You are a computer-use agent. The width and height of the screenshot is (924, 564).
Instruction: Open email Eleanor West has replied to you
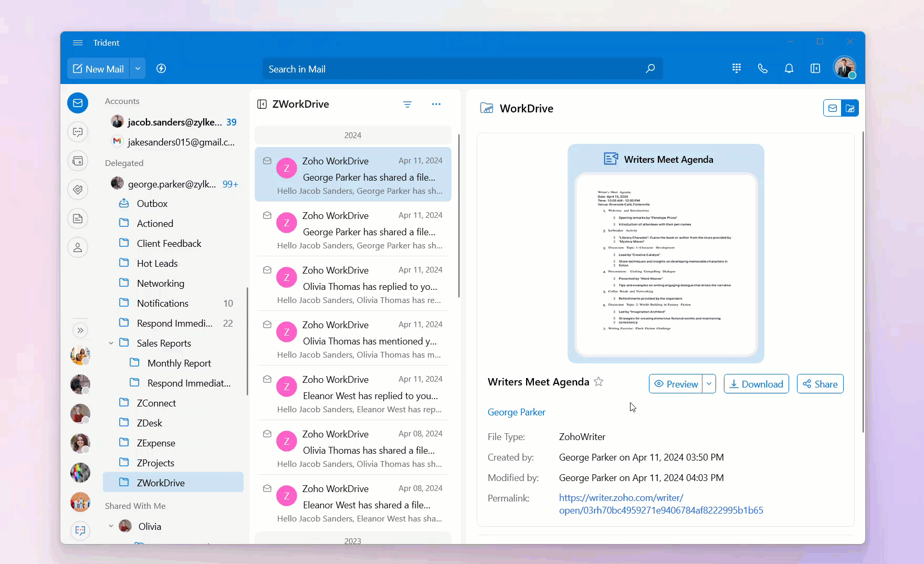pos(353,393)
